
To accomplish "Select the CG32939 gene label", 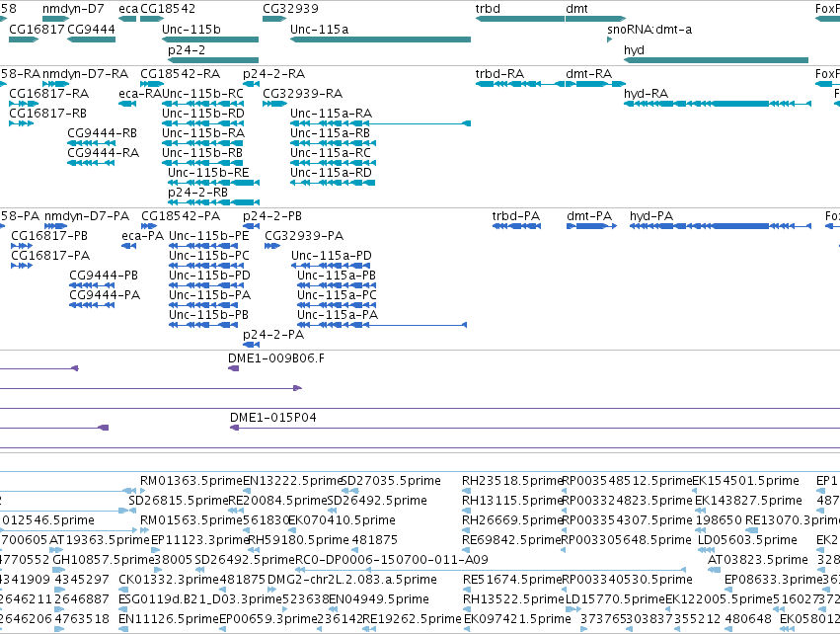I will pyautogui.click(x=290, y=9).
